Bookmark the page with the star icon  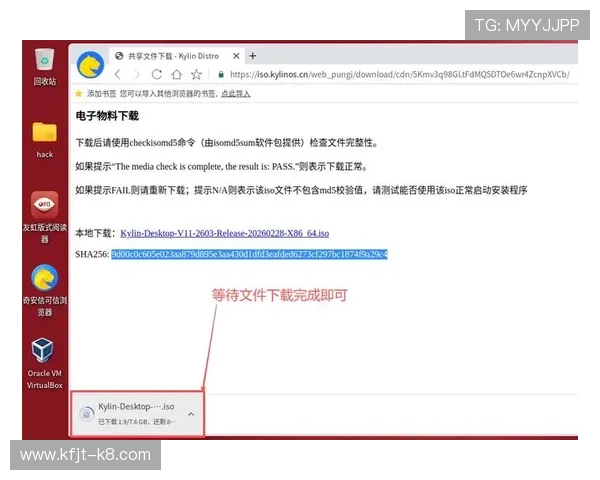197,74
